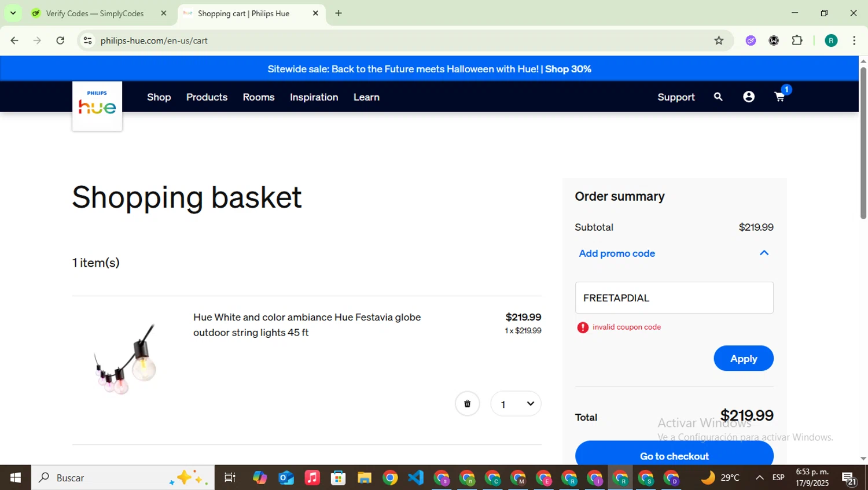This screenshot has width=868, height=490.
Task: Show hidden system tray icons
Action: [x=759, y=478]
